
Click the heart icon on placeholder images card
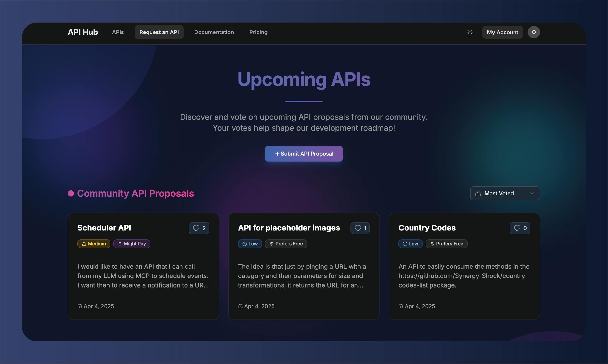coord(358,228)
